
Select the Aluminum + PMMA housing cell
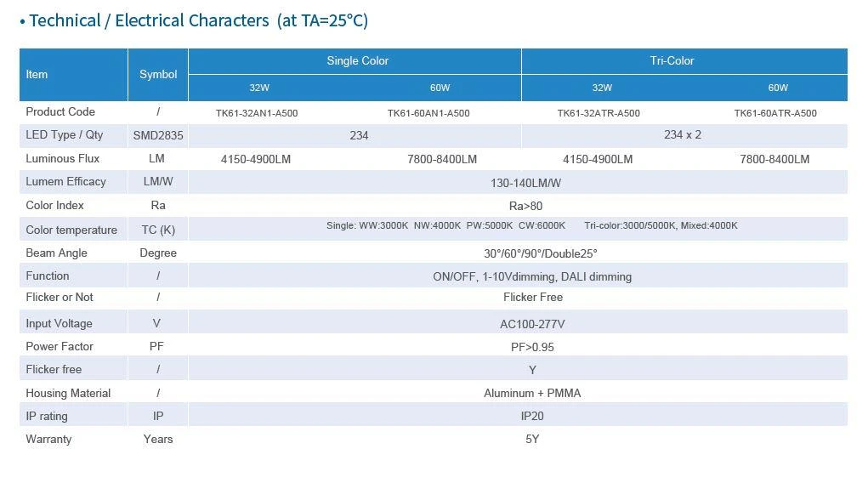click(518, 393)
